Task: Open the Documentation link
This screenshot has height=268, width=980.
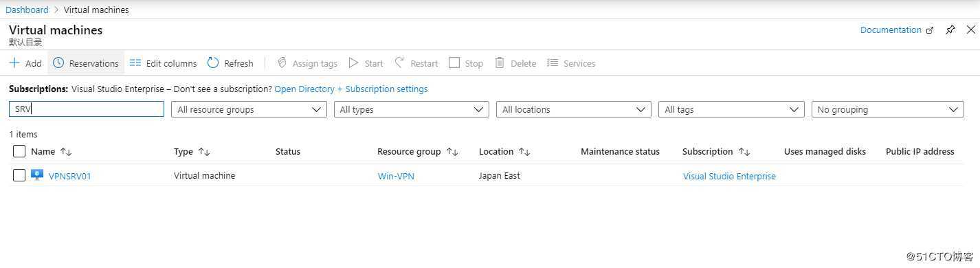Action: pyautogui.click(x=897, y=30)
